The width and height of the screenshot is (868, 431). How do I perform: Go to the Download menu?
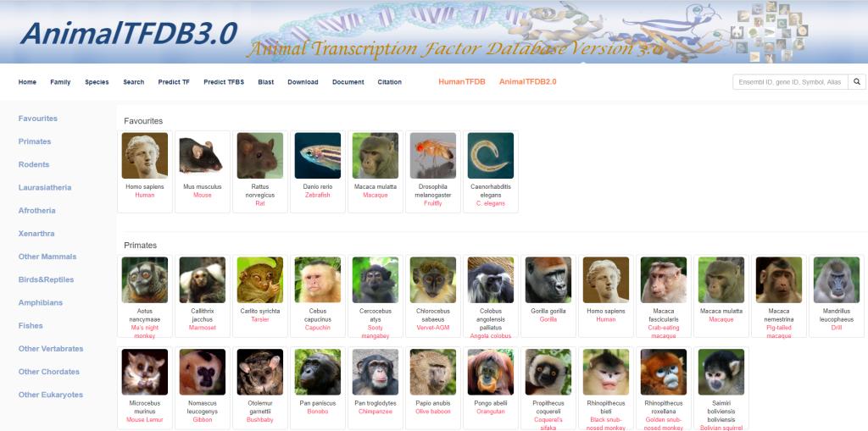pos(303,82)
